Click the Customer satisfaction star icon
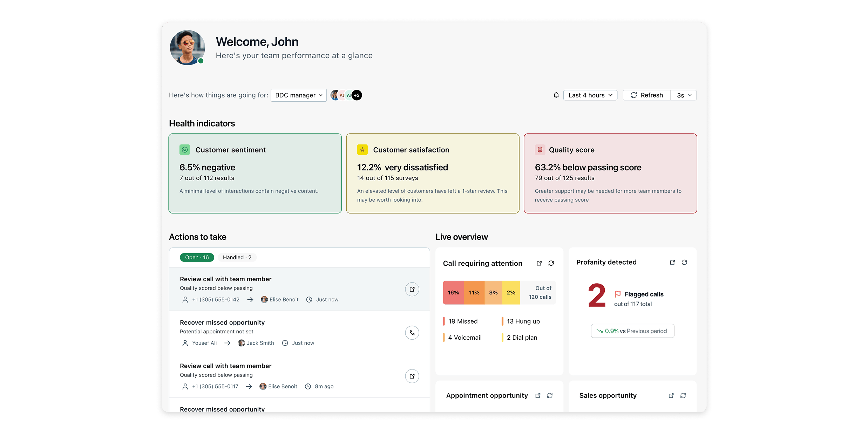 pos(362,150)
